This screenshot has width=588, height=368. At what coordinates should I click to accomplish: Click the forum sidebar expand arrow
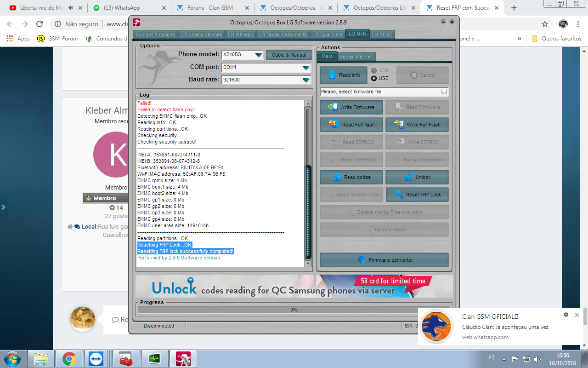3,207
